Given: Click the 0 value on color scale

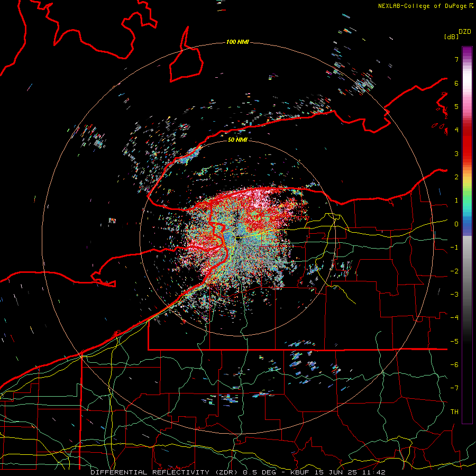Looking at the screenshot, I should (456, 224).
